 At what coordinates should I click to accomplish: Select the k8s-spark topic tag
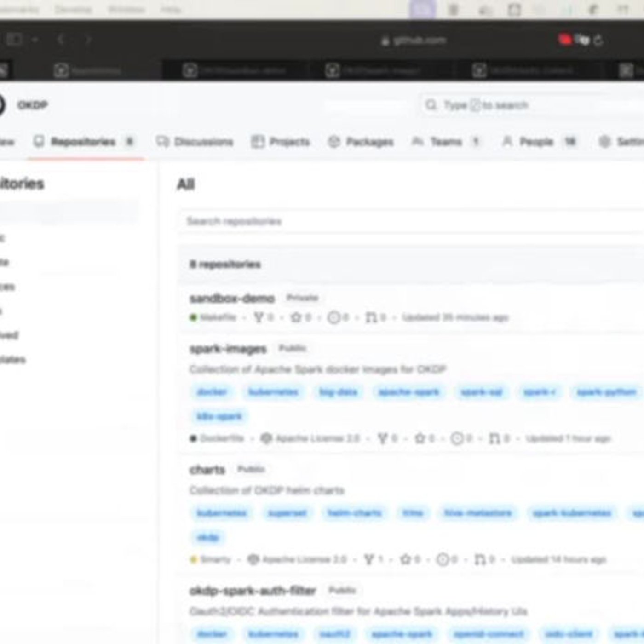click(x=219, y=416)
